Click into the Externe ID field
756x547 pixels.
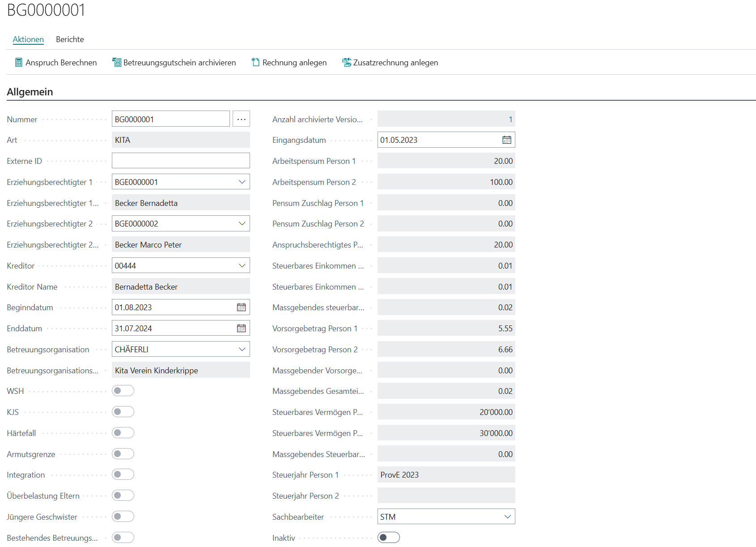[181, 161]
